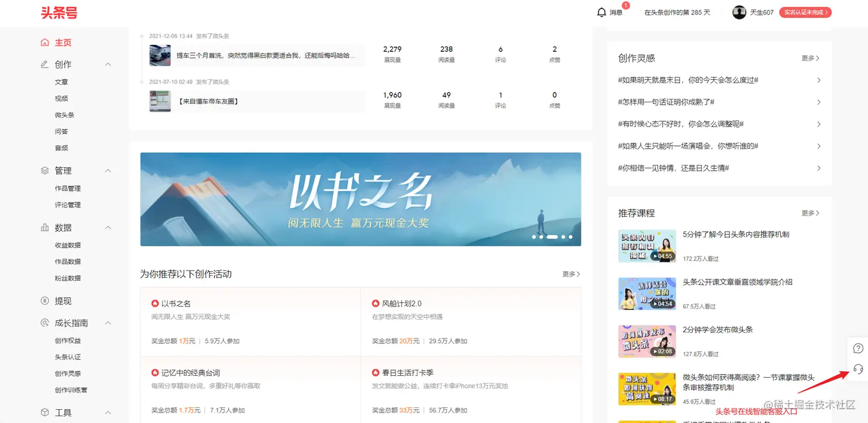Open the #如果人生只能听一场演唱会# topic arrow
868x423 pixels.
819,147
